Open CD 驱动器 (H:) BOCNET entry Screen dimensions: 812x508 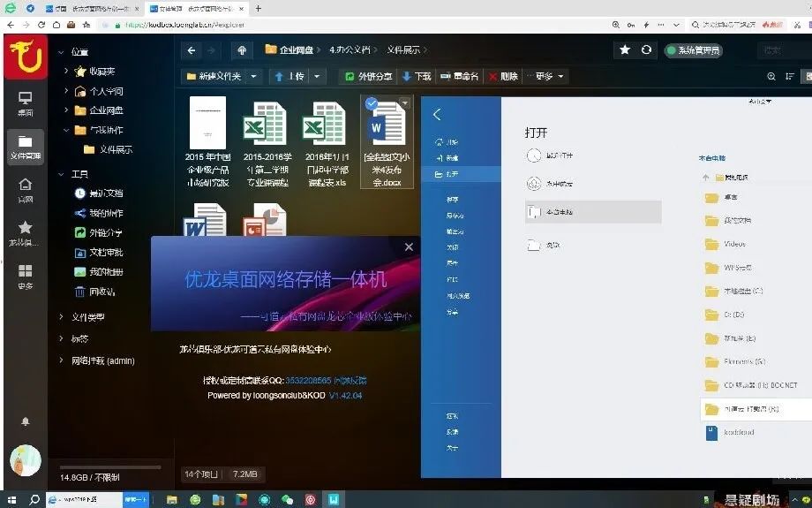[751, 385]
